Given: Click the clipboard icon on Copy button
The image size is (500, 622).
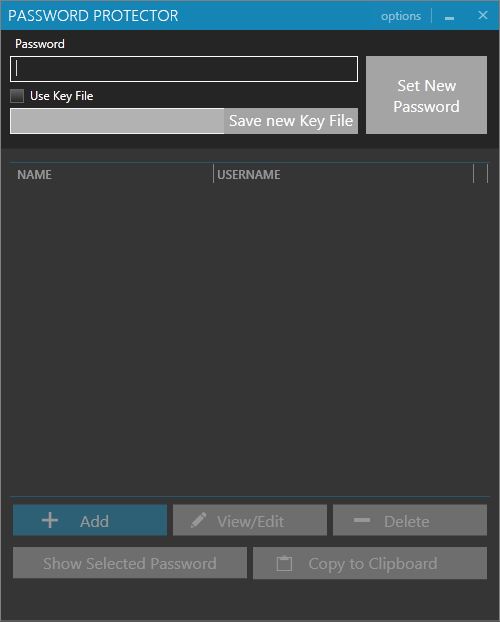Looking at the screenshot, I should click(284, 563).
